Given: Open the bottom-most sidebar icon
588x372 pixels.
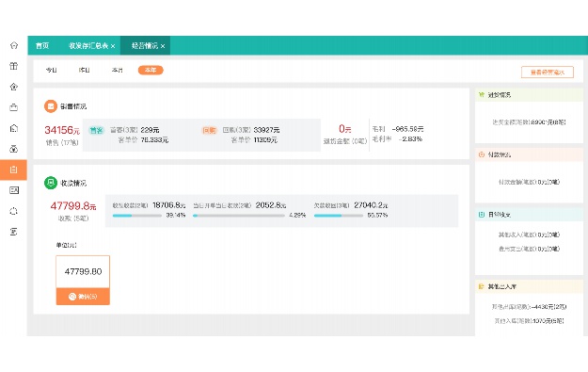Looking at the screenshot, I should (14, 232).
